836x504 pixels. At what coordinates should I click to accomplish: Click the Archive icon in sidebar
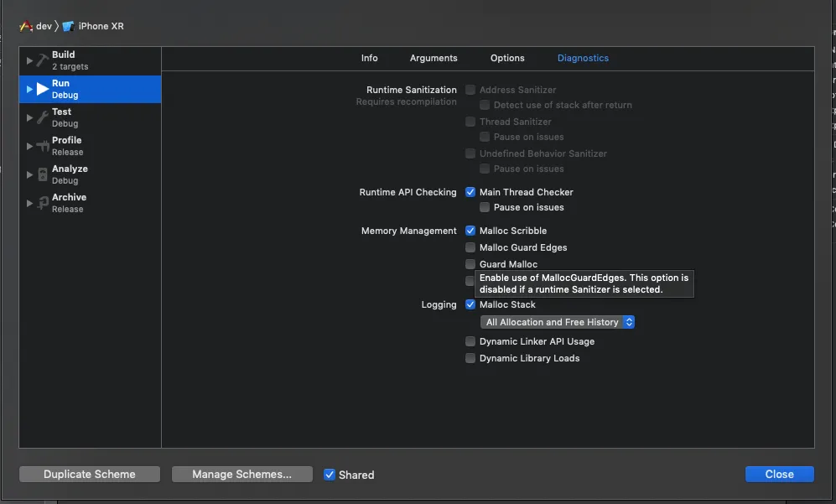[x=42, y=203]
